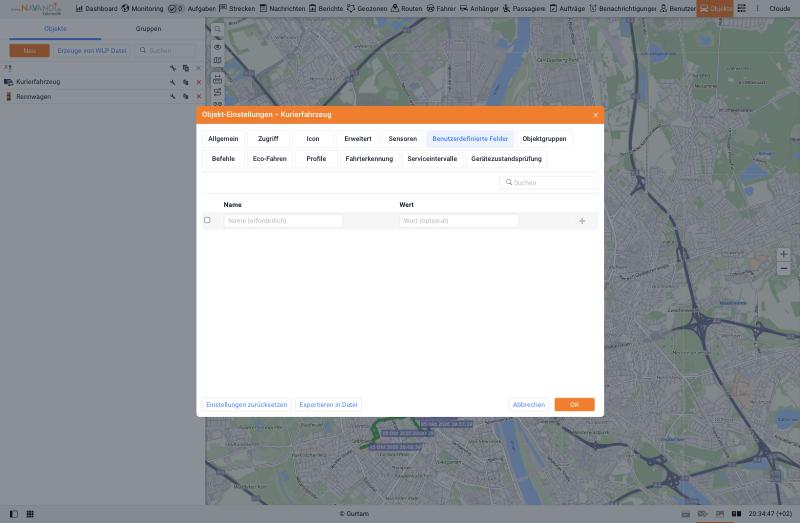Screen dimensions: 800x523
Task: Click the two-squares icon beside the clock
Action: (736, 514)
